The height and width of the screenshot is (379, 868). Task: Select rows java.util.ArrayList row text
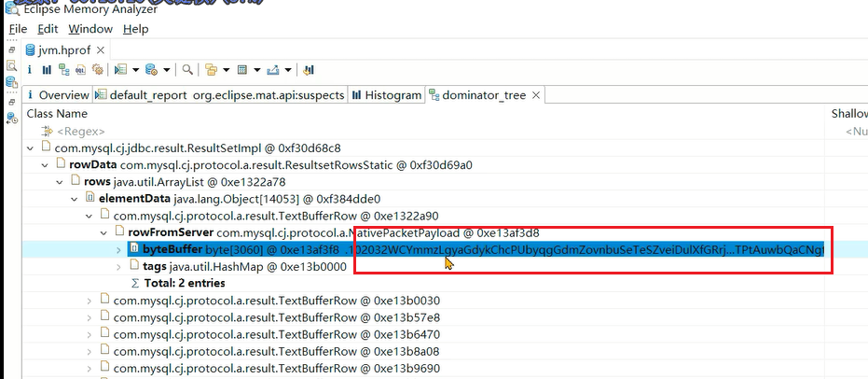pyautogui.click(x=185, y=182)
